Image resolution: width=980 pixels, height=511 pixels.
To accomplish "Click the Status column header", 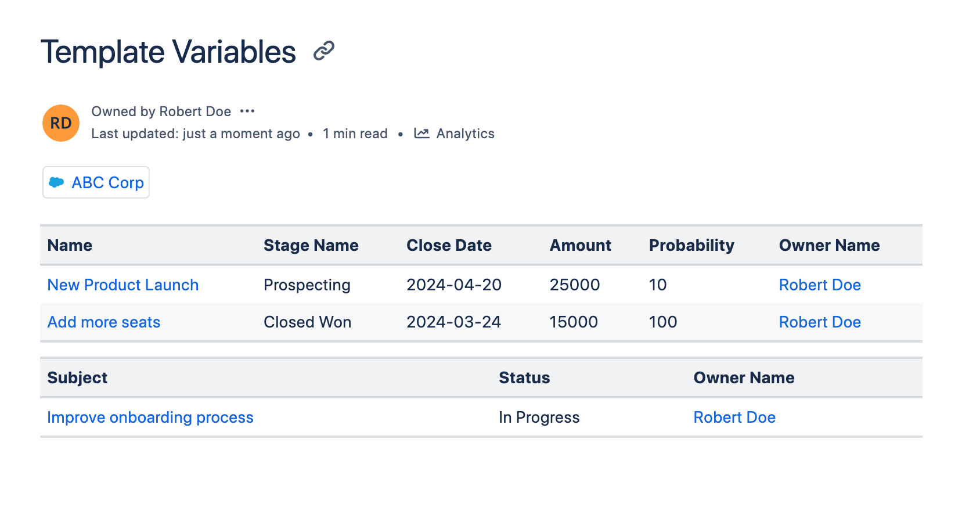I will pos(524,377).
